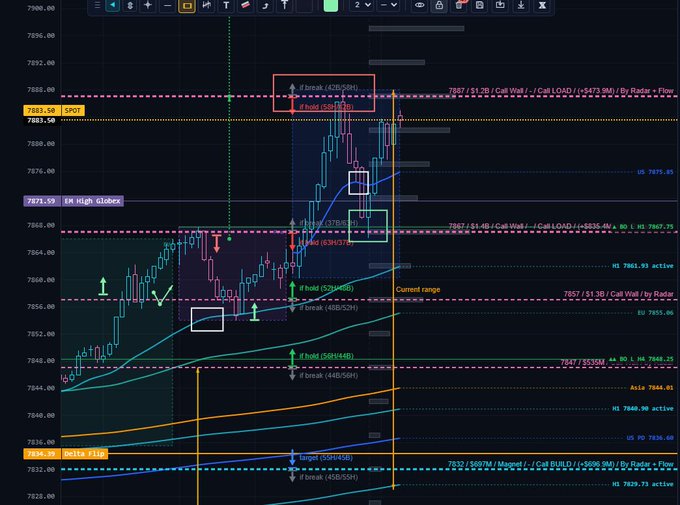Click the download arrow icon
Screen dimensions: 680x505
pyautogui.click(x=521, y=5)
